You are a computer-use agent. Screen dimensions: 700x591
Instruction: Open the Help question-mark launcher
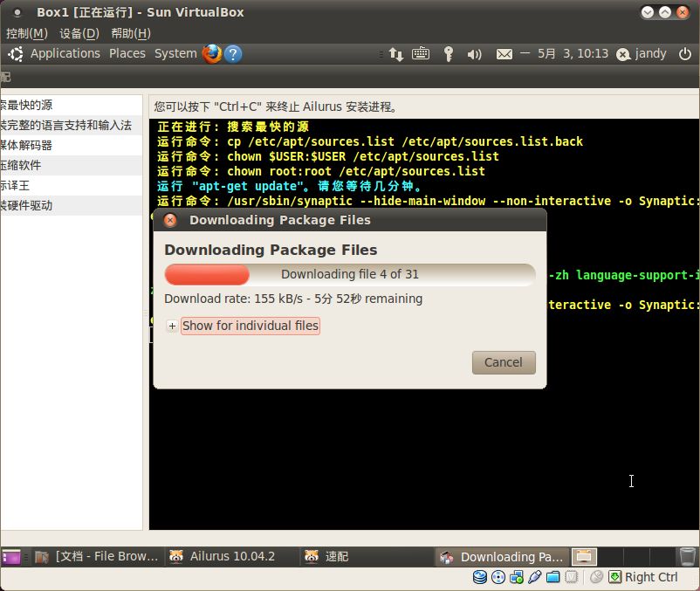click(x=233, y=54)
